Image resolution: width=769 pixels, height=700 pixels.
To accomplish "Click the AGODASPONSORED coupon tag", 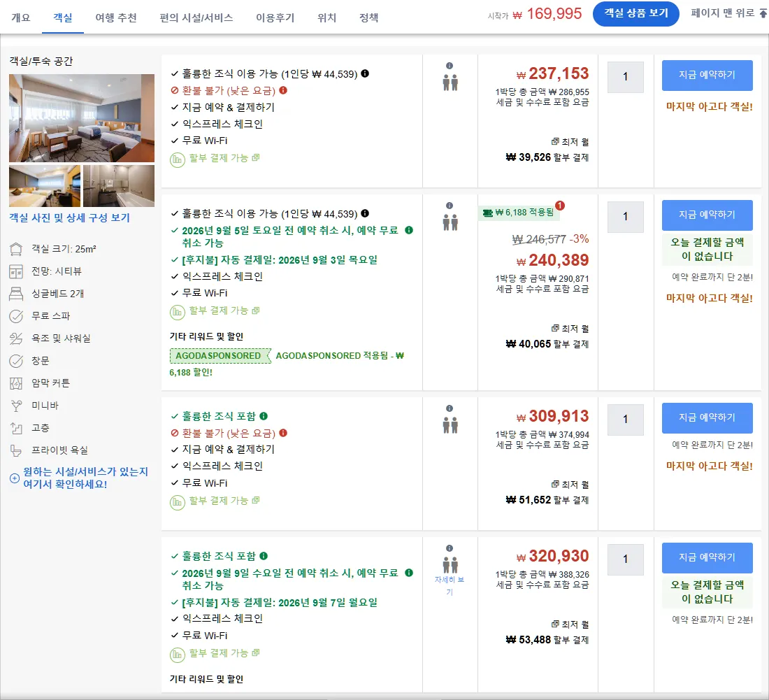I will pos(220,356).
